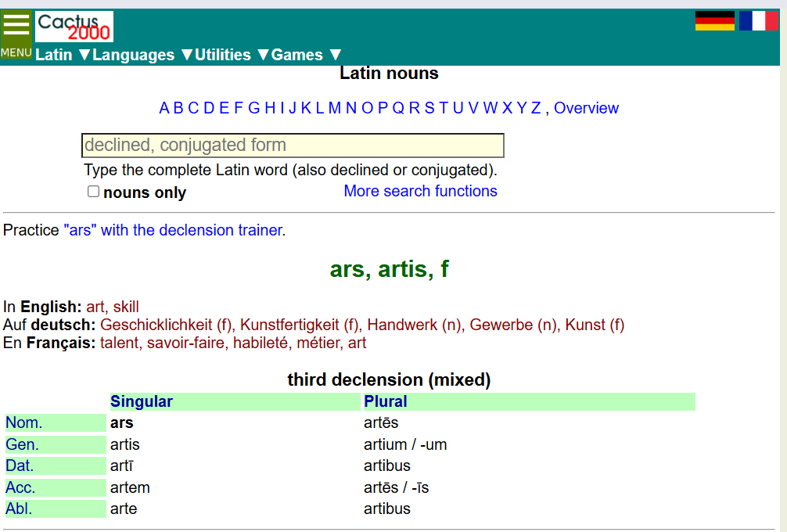Browse nouns starting with letter R
Screen dimensions: 787x532
click(414, 108)
